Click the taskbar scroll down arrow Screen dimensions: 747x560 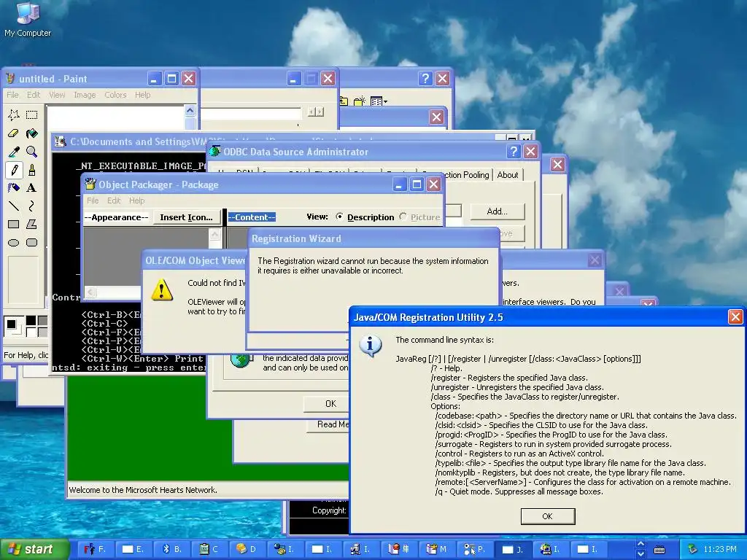tap(640, 554)
